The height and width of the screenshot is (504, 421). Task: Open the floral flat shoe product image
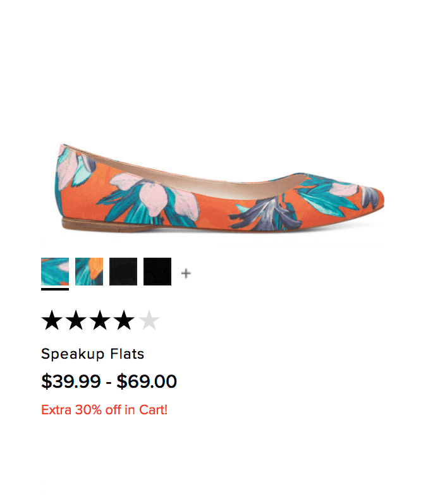pyautogui.click(x=220, y=188)
